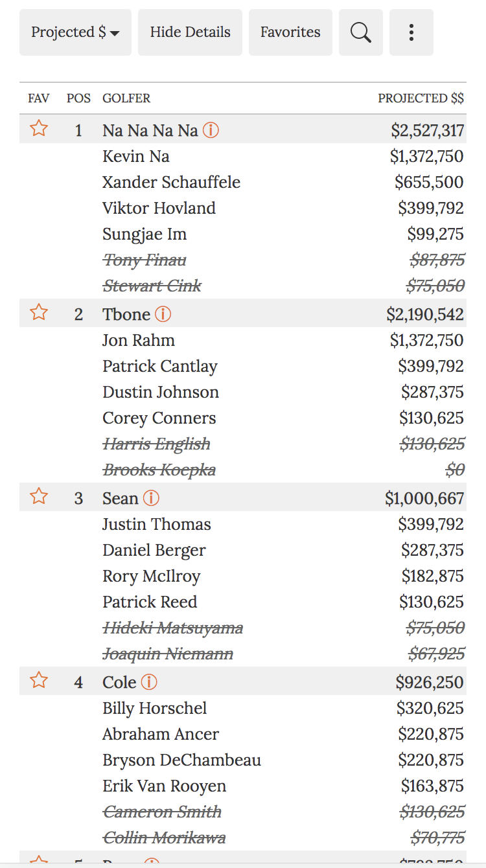486x868 pixels.
Task: Open the three-dot overflow menu icon
Action: tap(411, 32)
